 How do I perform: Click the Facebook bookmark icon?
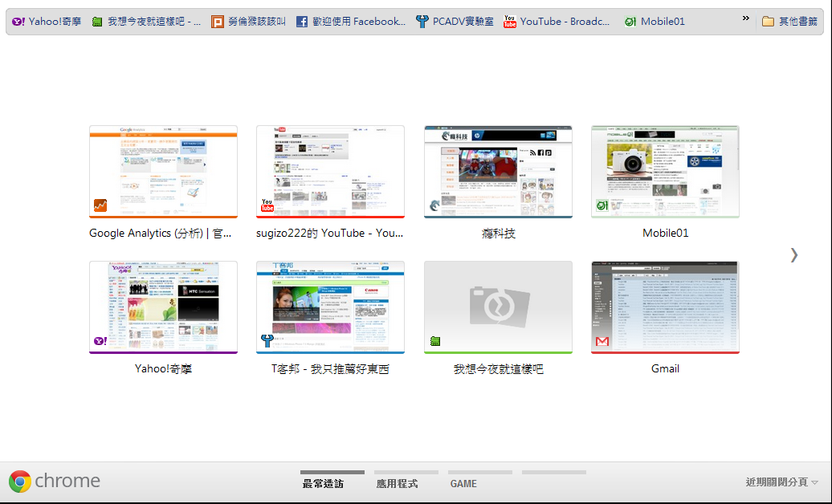click(x=302, y=22)
